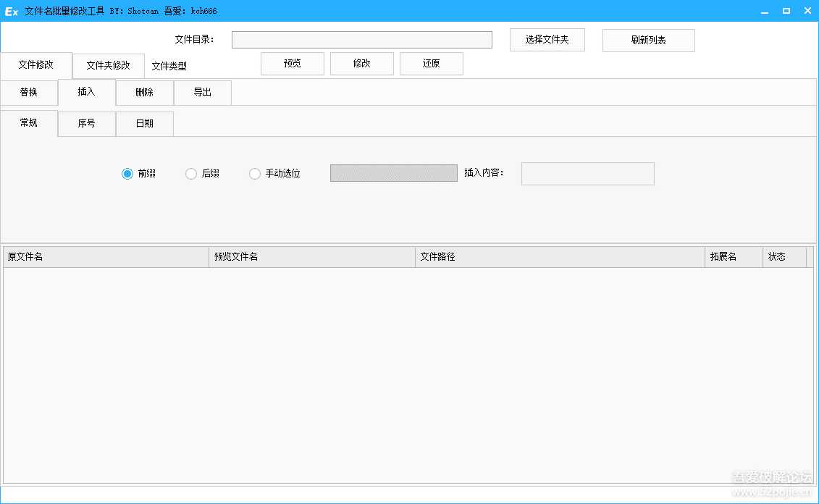Select the 后缀 radio button
Screen dimensions: 819x504
coord(191,174)
